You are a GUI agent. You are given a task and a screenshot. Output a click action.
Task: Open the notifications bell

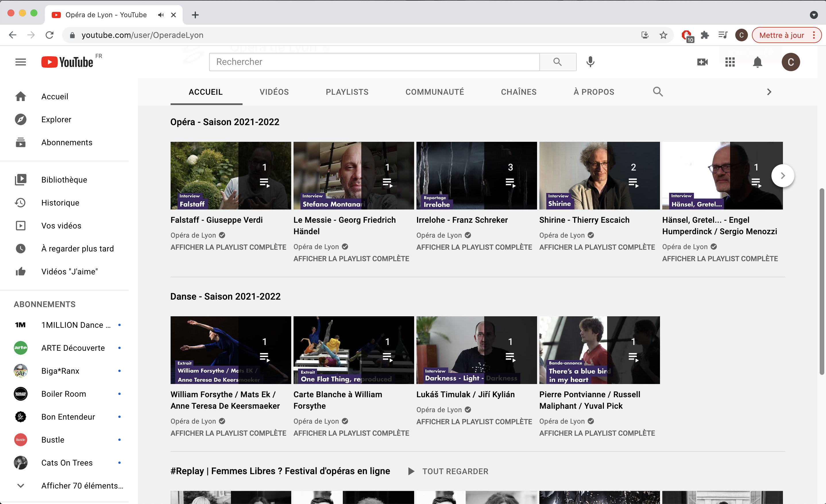(x=758, y=62)
